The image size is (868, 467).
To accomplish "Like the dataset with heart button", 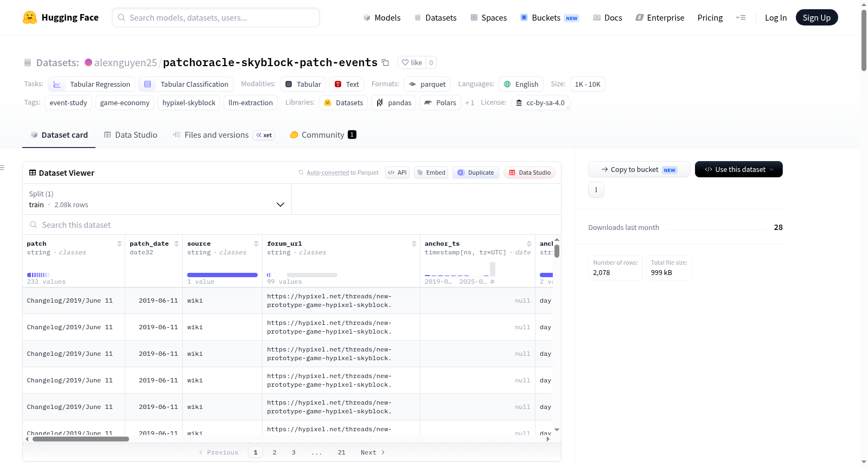I will (x=412, y=62).
